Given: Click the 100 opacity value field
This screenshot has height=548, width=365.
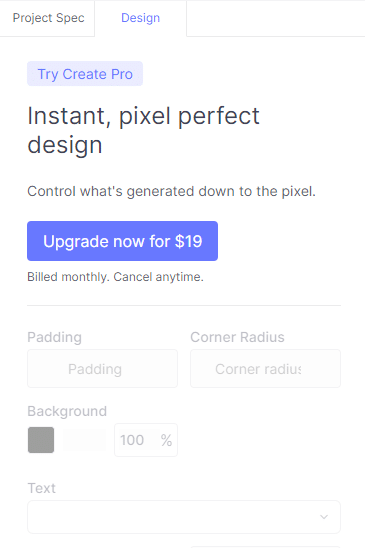Looking at the screenshot, I should pos(132,440).
